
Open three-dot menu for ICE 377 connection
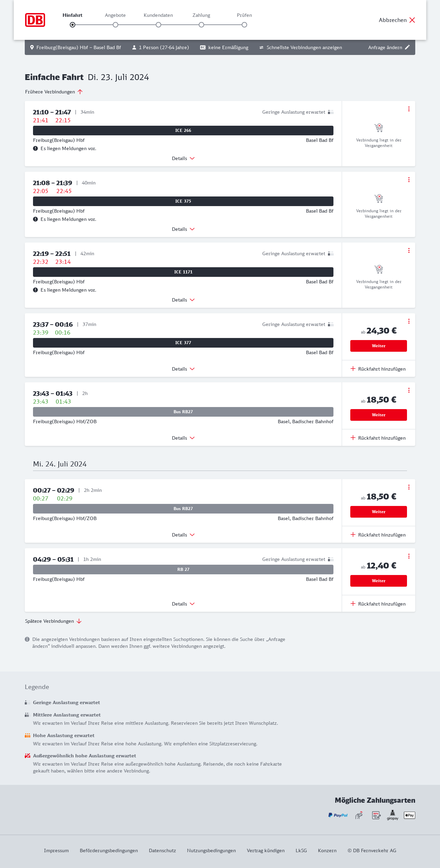tap(409, 321)
